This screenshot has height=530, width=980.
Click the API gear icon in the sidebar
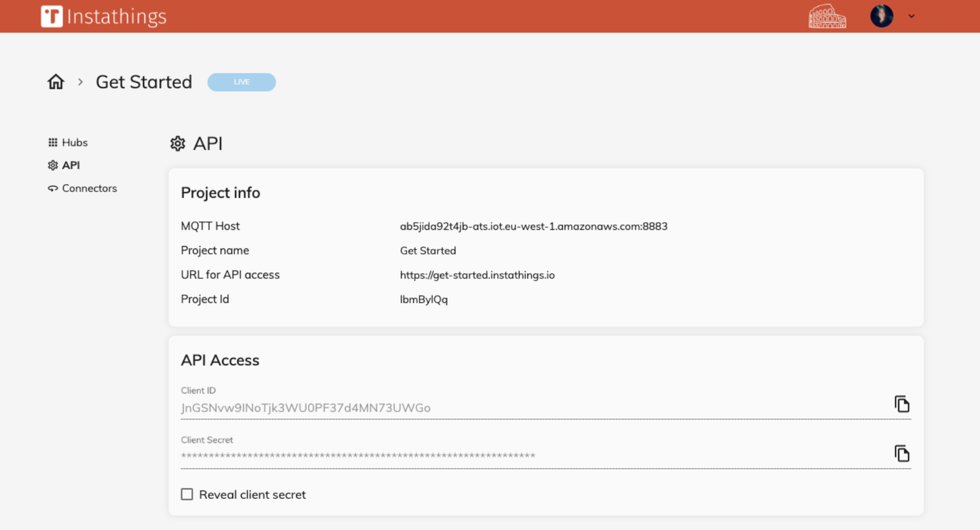pyautogui.click(x=53, y=165)
